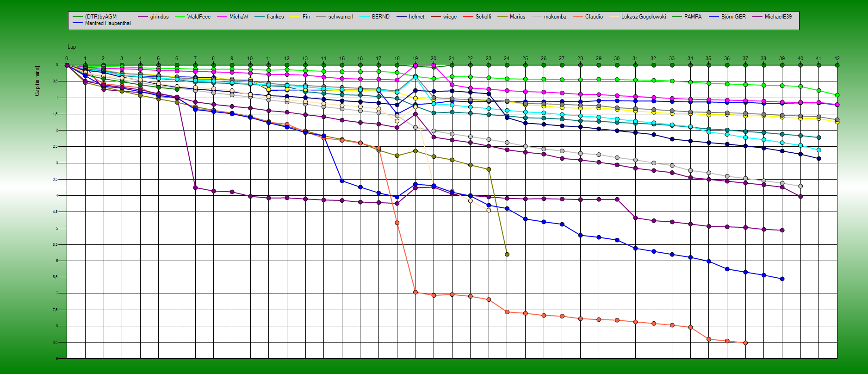Click the red line swatch beside Scholli
The image size is (868, 374).
pyautogui.click(x=468, y=17)
